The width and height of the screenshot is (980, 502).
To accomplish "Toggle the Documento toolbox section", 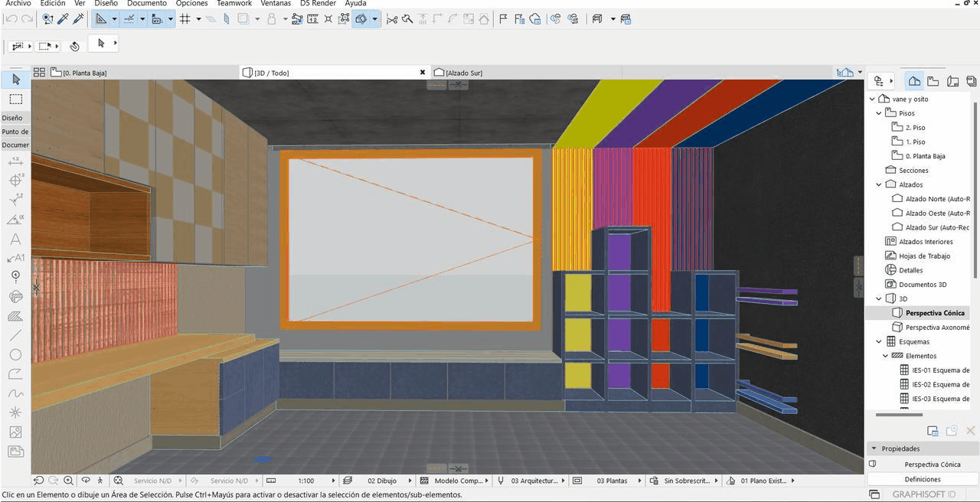I will (x=15, y=145).
